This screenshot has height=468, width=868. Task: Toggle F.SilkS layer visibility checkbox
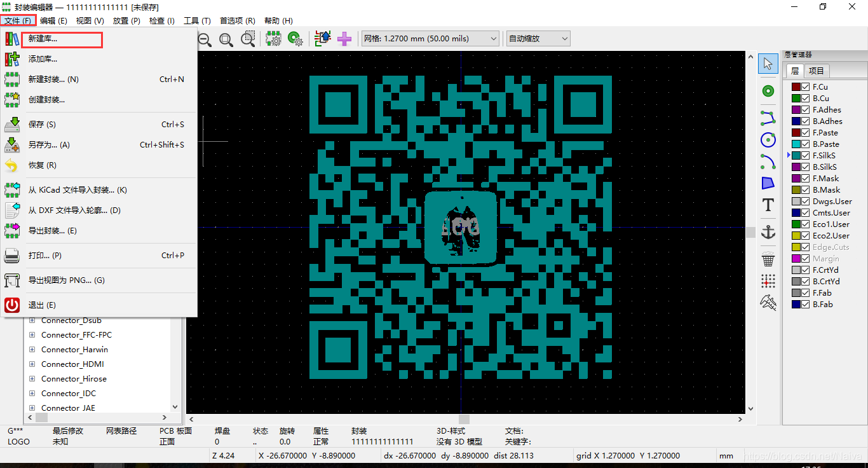(x=806, y=156)
